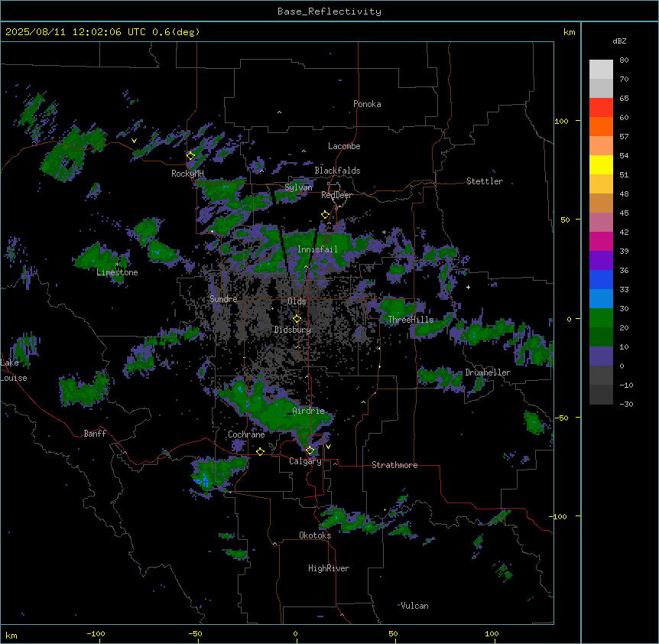
Task: Click the Strathmore label
Action: (394, 465)
